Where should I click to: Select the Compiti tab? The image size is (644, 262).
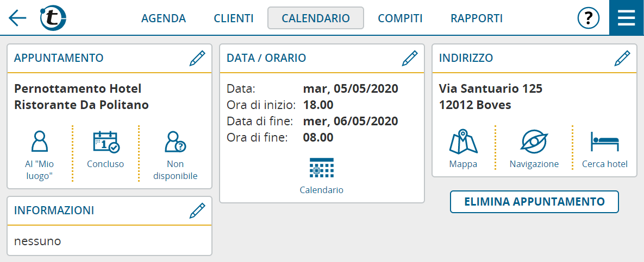point(400,18)
